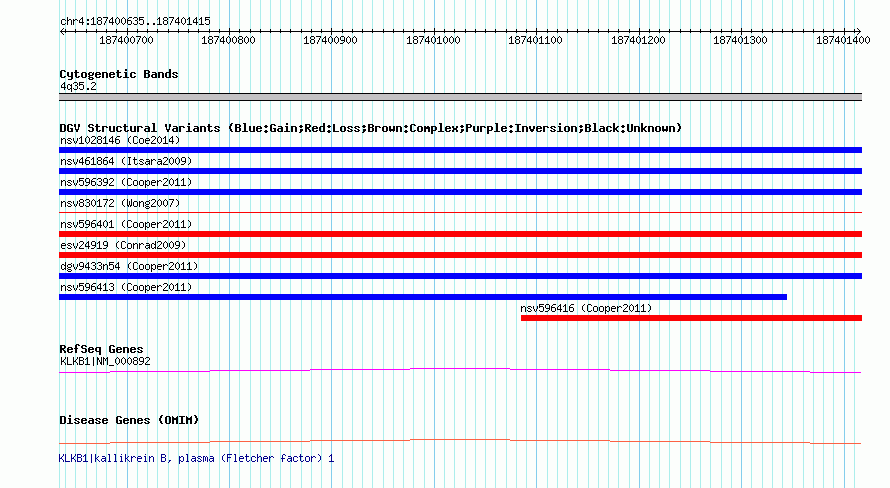The width and height of the screenshot is (890, 488).
Task: Click ruler position 187401400
Action: (843, 40)
